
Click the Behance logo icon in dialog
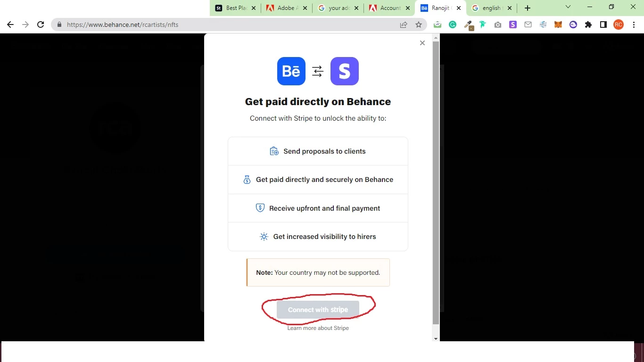coord(291,71)
